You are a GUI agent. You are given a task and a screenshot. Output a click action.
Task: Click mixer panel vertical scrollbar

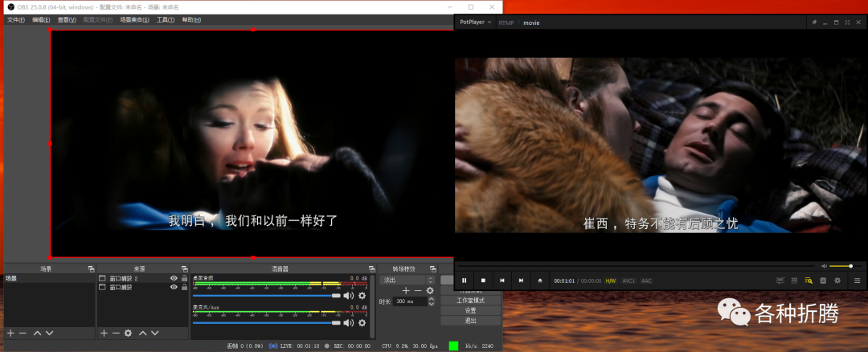coord(373,306)
